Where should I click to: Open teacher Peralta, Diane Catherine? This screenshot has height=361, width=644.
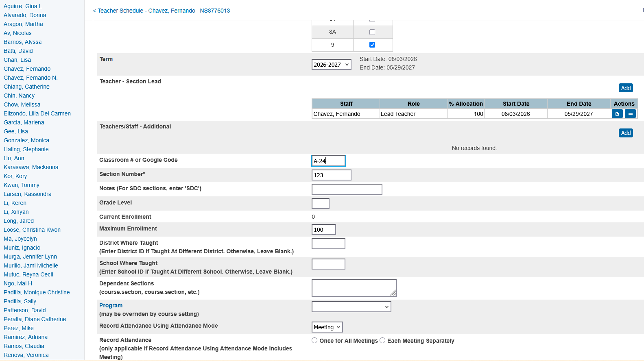(35, 319)
